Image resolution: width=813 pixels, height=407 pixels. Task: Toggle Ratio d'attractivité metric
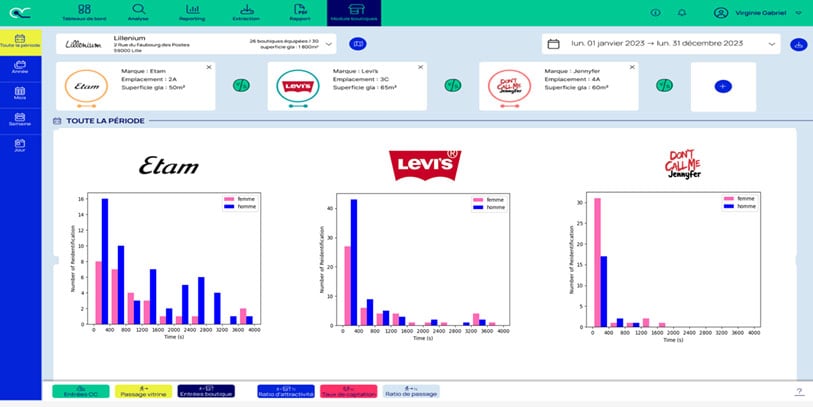pyautogui.click(x=286, y=391)
